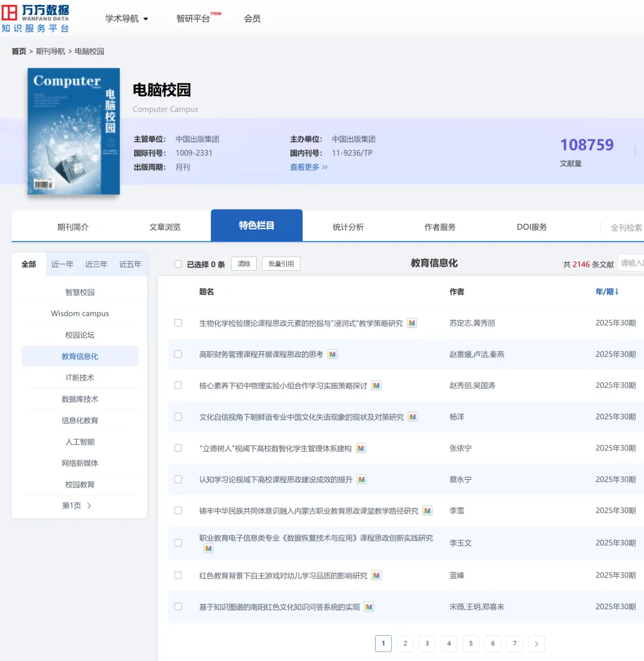Select the 信息化教育 column
Screen dimensions: 644x661
click(x=80, y=421)
